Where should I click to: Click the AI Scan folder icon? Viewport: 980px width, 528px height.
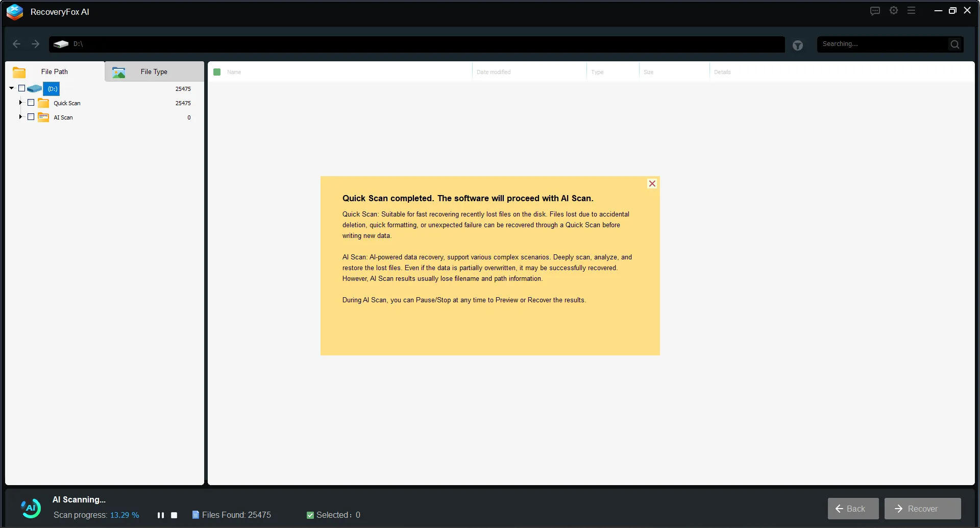pyautogui.click(x=44, y=117)
